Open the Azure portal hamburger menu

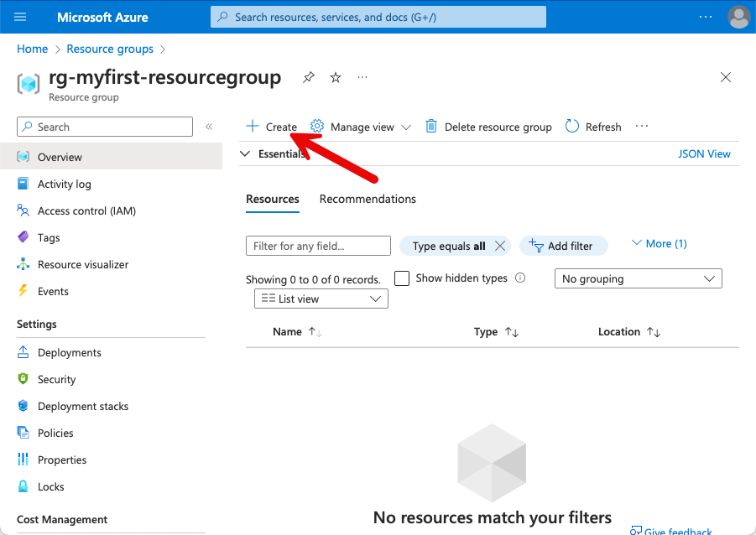pos(21,17)
